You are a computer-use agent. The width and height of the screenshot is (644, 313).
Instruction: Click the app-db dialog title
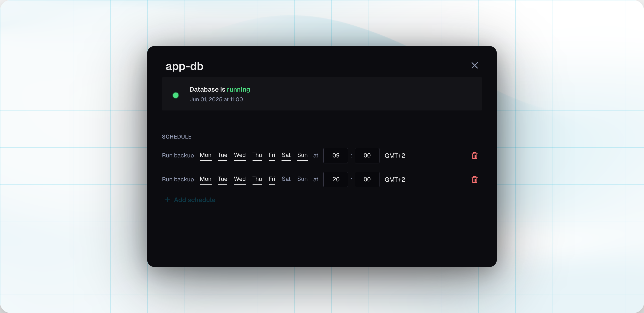click(184, 66)
